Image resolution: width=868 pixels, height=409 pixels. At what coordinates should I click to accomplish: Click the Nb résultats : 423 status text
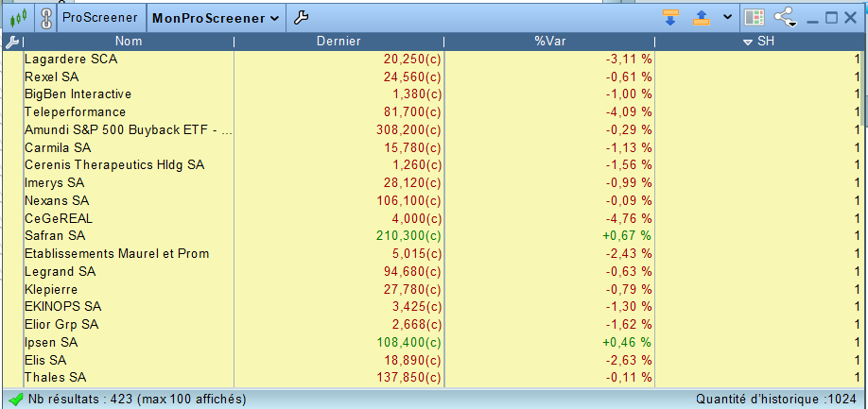tap(137, 399)
